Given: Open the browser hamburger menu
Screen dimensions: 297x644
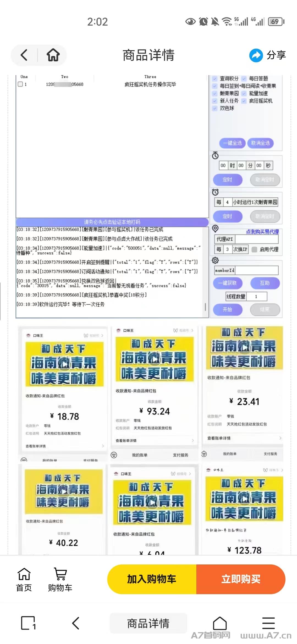Looking at the screenshot, I should (268, 623).
